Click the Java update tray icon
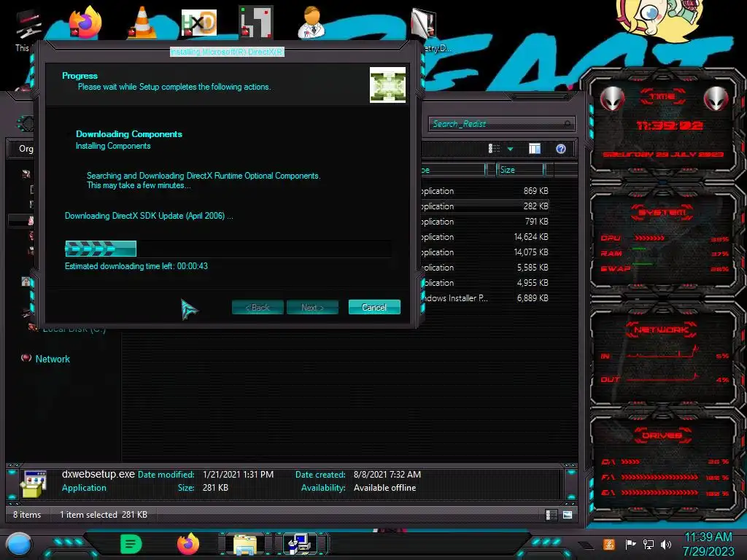 609,544
